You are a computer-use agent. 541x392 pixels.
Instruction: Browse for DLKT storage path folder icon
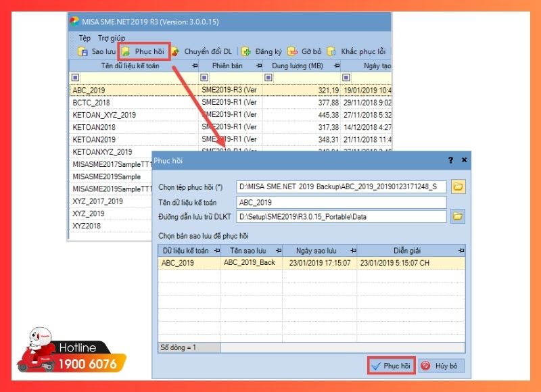pyautogui.click(x=458, y=216)
